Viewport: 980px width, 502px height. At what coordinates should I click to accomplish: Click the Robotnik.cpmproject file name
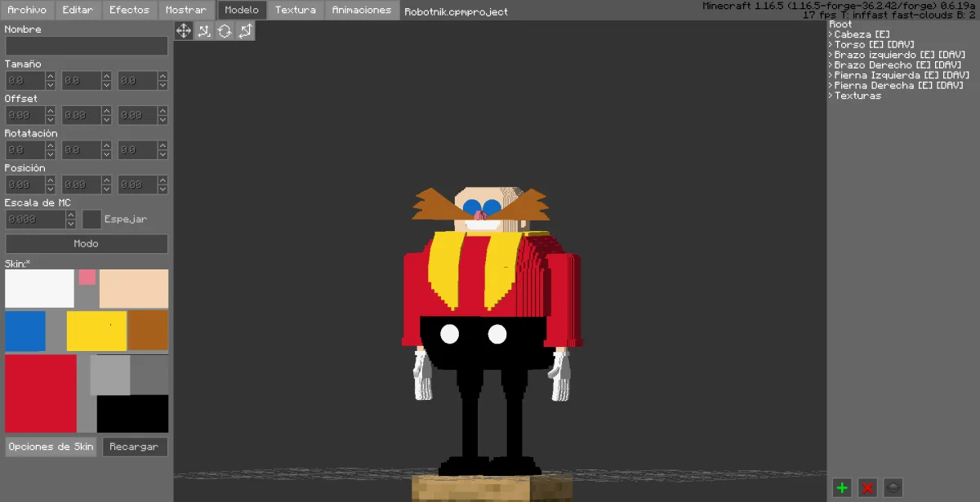pos(457,12)
